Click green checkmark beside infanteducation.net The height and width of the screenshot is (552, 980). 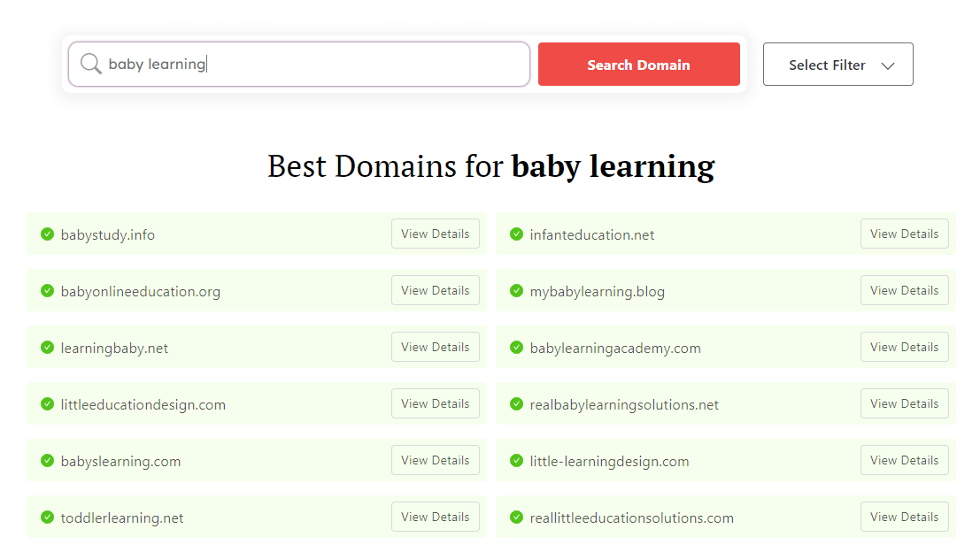(517, 234)
